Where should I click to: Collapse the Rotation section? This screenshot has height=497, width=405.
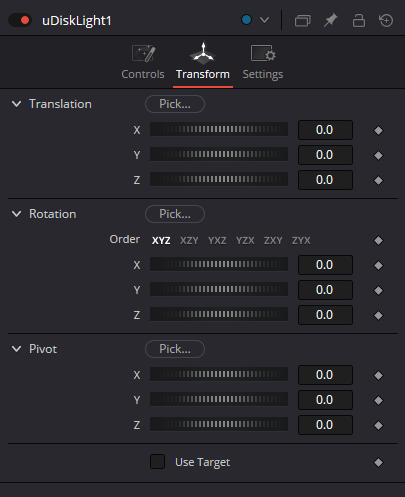16,214
